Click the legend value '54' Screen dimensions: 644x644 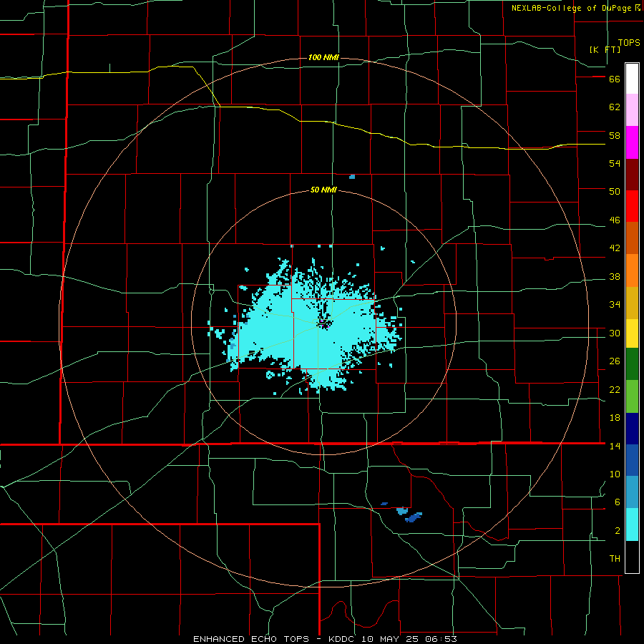615,164
